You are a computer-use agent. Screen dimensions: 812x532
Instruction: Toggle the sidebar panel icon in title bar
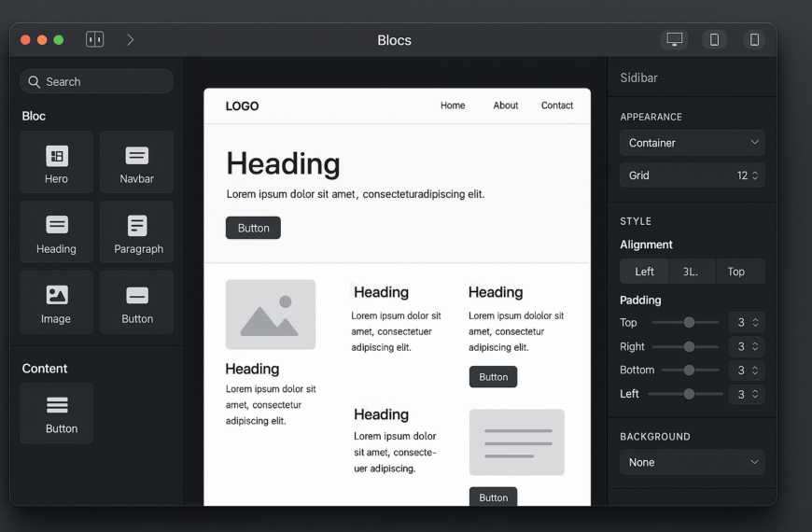coord(94,40)
